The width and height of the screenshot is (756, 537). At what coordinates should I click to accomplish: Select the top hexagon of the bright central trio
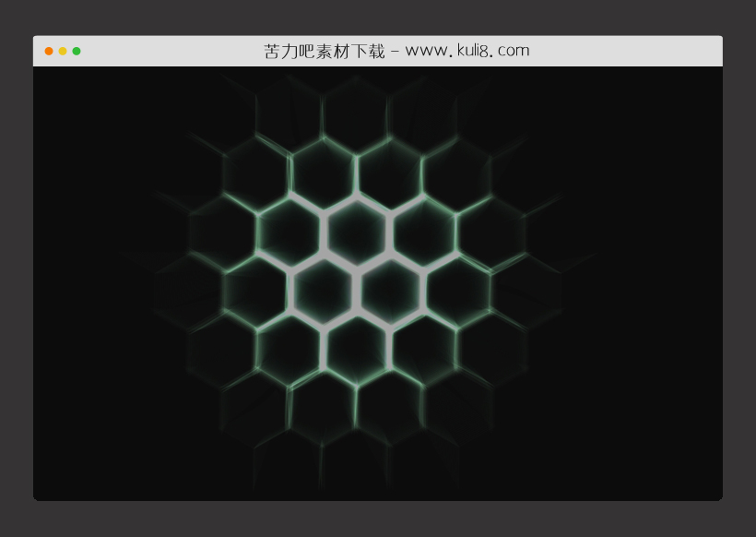tap(357, 231)
